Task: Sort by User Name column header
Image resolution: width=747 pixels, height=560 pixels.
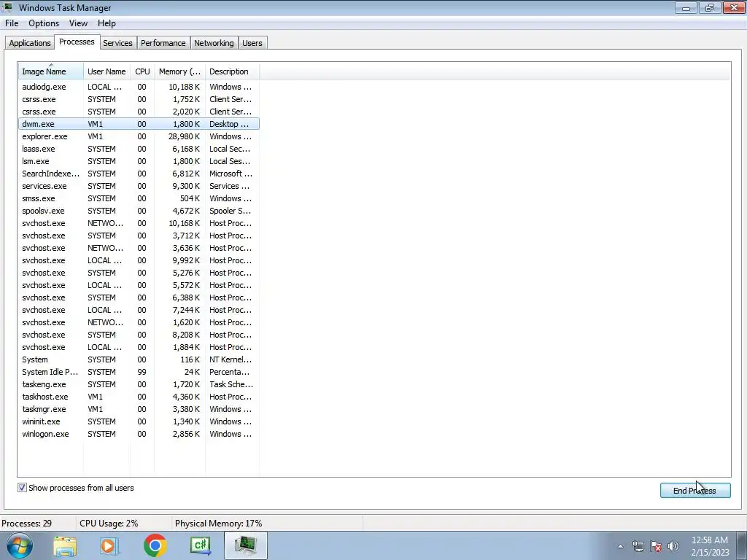Action: point(107,71)
